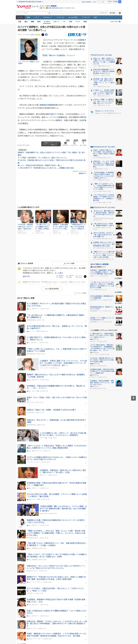This screenshot has height=644, width=138.
Task: Open 購入履歴 link
Action: 112,13
